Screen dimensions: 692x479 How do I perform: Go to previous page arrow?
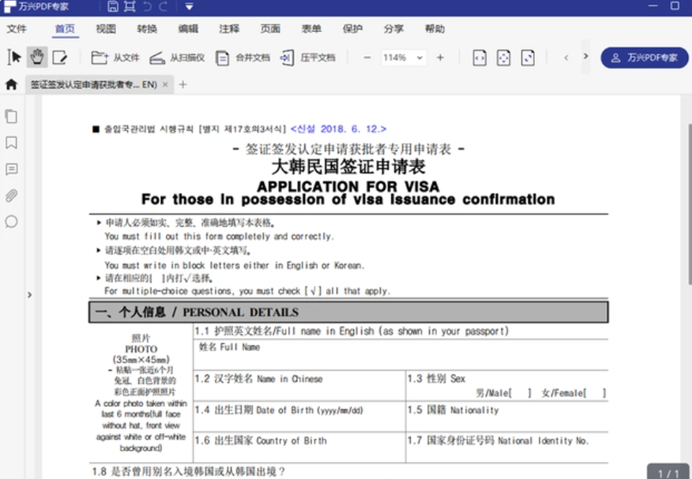pyautogui.click(x=566, y=58)
